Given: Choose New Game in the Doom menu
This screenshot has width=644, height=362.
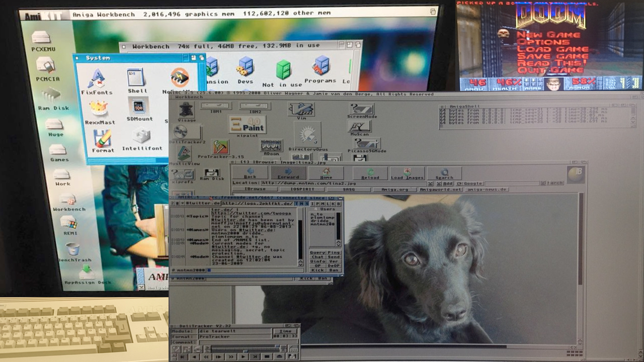Looking at the screenshot, I should (x=548, y=35).
